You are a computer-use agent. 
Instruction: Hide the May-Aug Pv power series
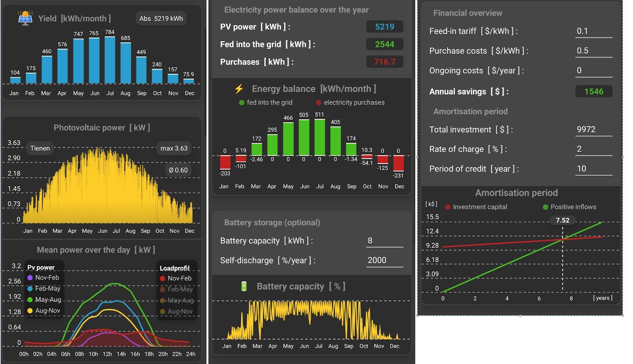tap(44, 300)
